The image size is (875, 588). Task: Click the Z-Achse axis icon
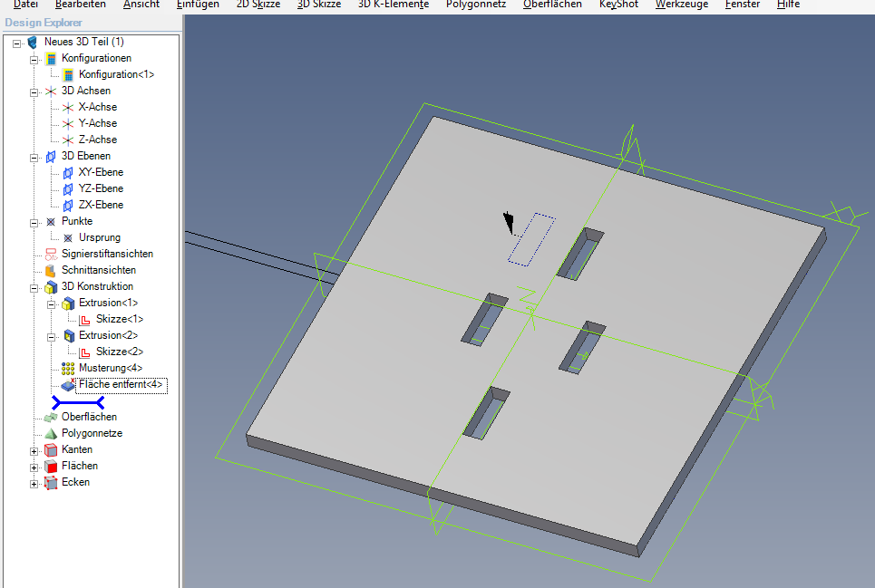point(68,140)
